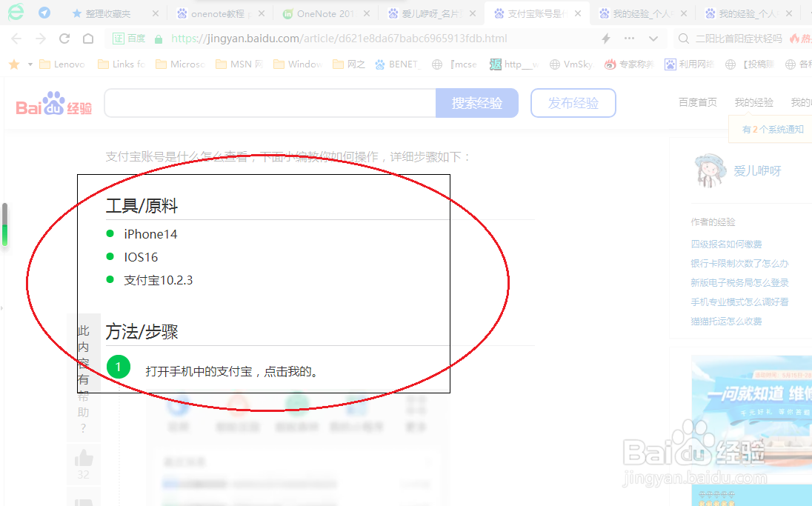Click the 工具/原料 heading

click(x=142, y=206)
